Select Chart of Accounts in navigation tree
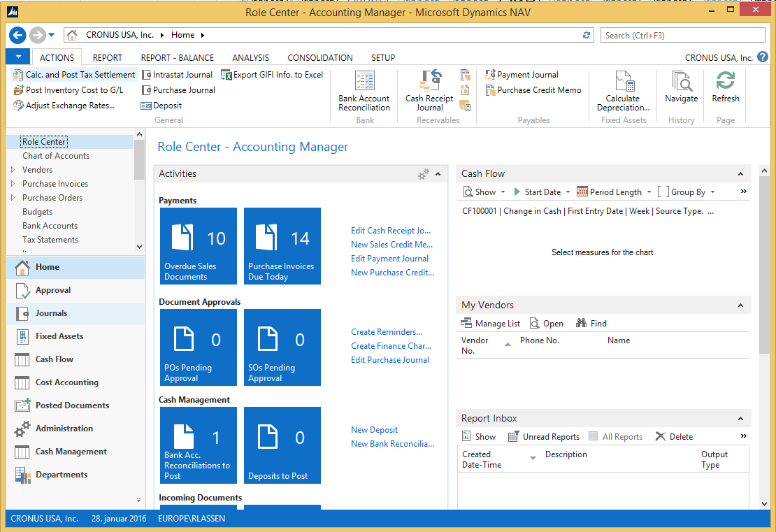The image size is (776, 532). (x=56, y=156)
